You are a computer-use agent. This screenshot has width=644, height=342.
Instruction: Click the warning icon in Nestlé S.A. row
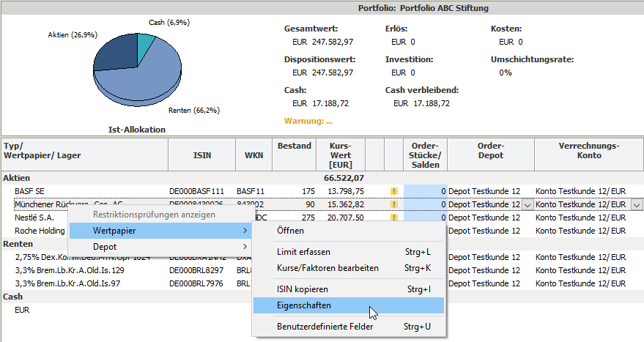[x=393, y=218]
